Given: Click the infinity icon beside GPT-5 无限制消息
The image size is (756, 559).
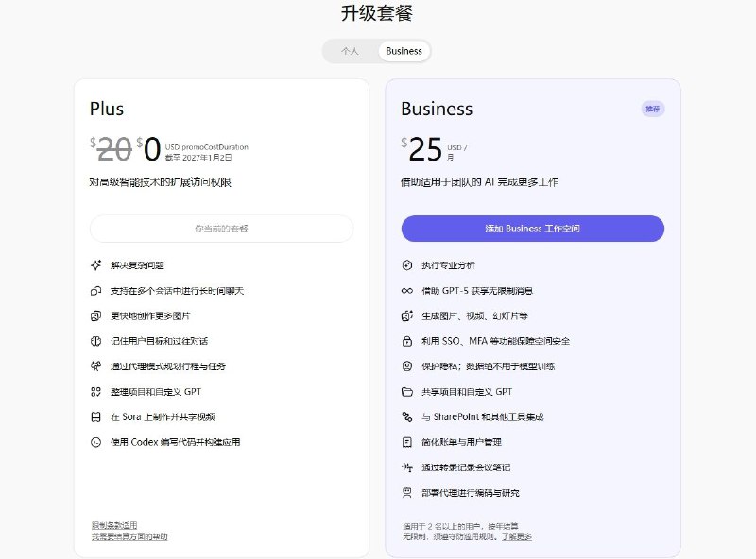Looking at the screenshot, I should [x=406, y=291].
